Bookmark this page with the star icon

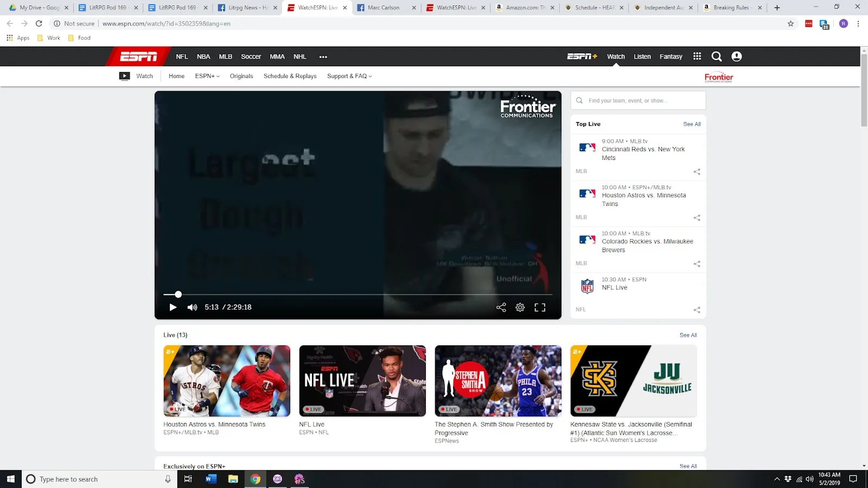pyautogui.click(x=790, y=23)
